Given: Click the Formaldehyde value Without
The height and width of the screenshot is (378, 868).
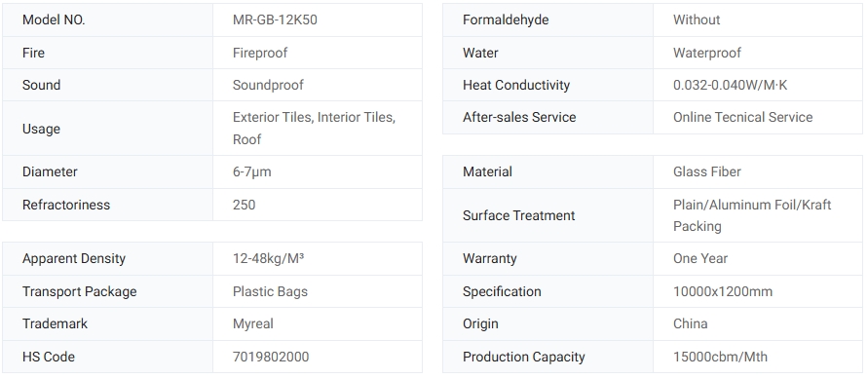Looking at the screenshot, I should pyautogui.click(x=697, y=19).
